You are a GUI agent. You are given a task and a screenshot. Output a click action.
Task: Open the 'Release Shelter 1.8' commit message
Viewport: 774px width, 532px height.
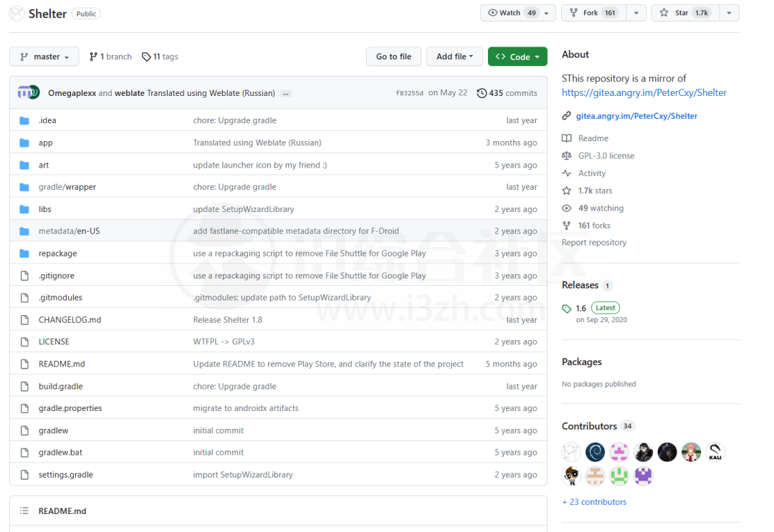[228, 320]
